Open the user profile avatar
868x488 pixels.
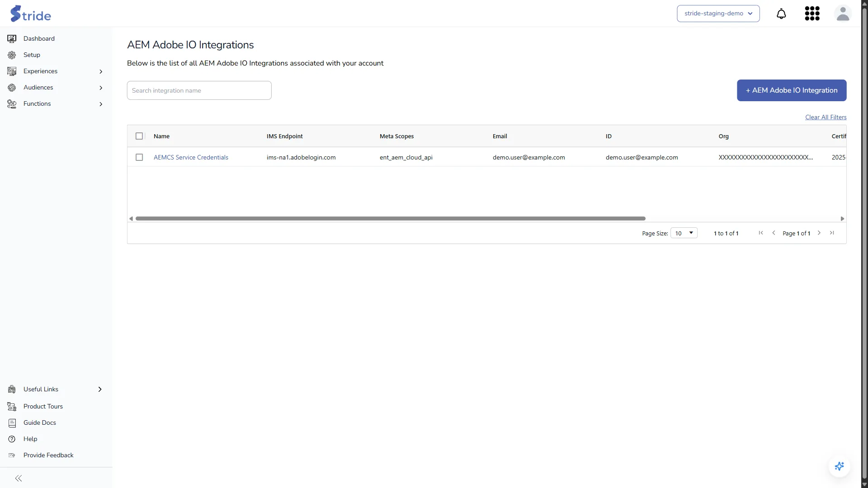tap(843, 14)
